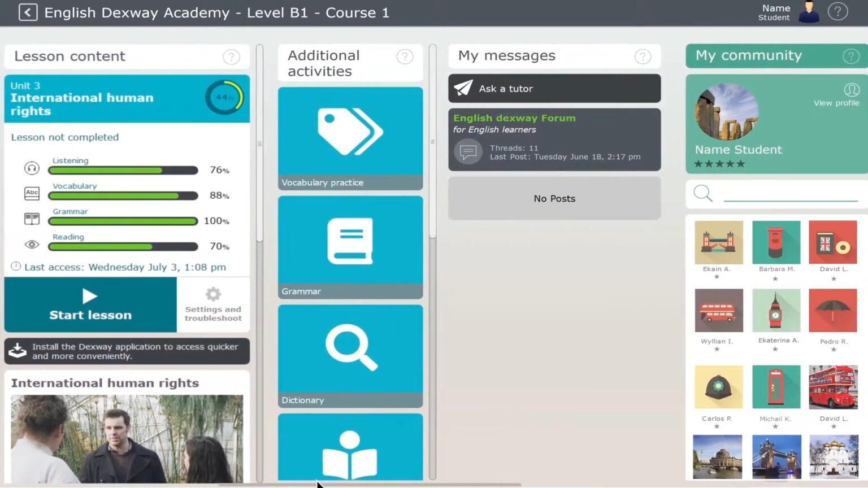The width and height of the screenshot is (868, 488).
Task: Click the International human rights lesson image
Action: (127, 438)
